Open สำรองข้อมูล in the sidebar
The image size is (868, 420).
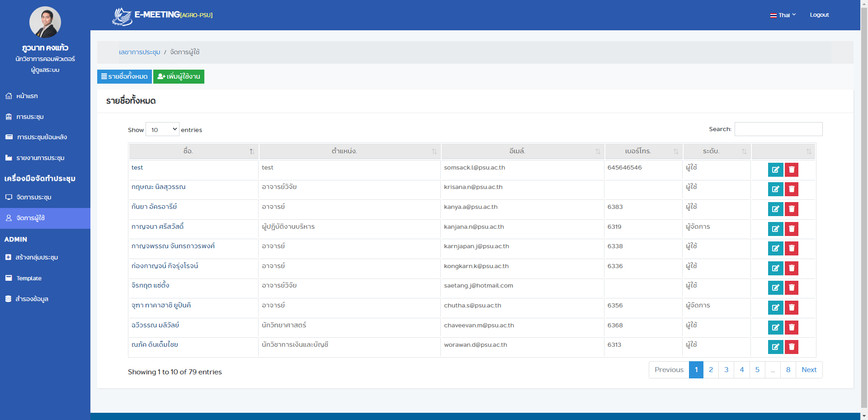coord(45,299)
